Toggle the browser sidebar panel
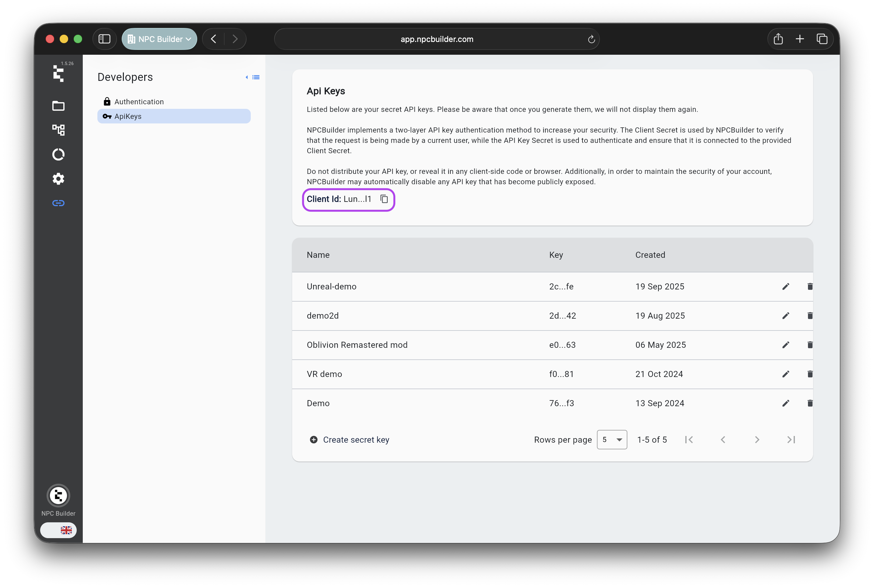The height and width of the screenshot is (588, 874). tap(104, 39)
